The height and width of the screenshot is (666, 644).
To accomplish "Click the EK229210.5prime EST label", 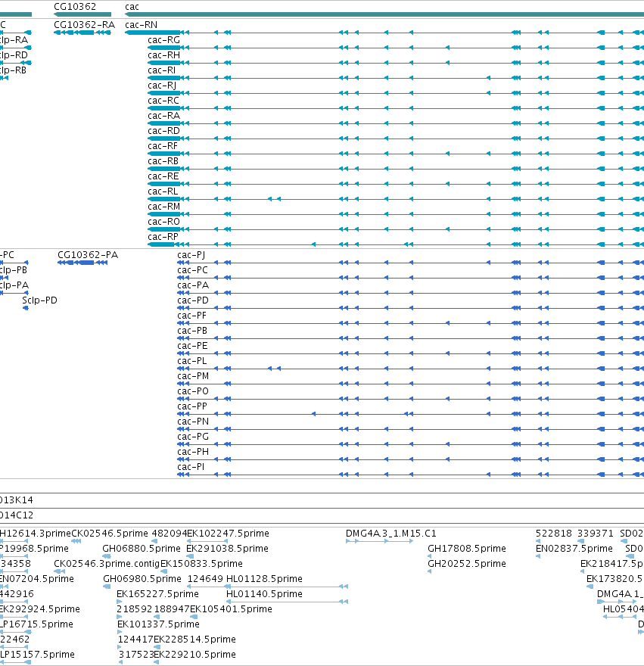I will pos(195,655).
